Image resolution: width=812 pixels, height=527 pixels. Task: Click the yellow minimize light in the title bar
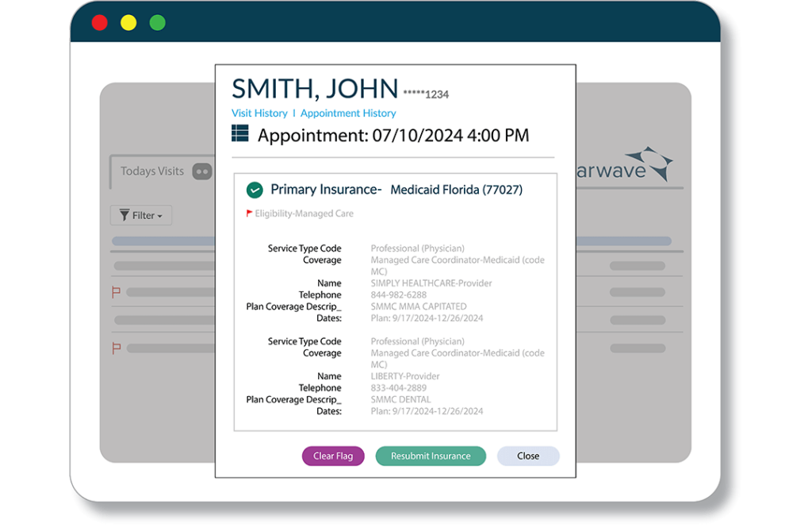click(x=128, y=22)
